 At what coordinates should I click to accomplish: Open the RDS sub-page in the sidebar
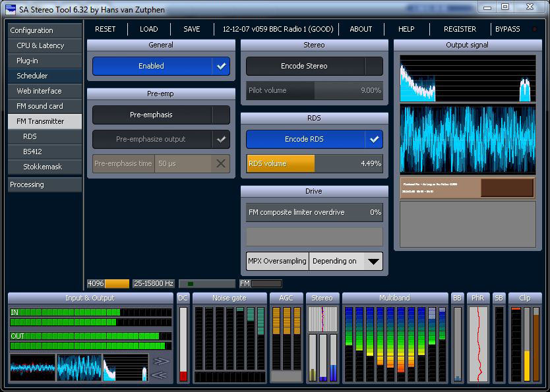[45, 136]
